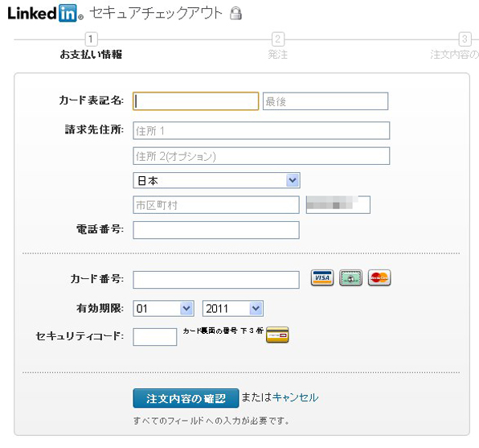Click the 住所 1 address field
This screenshot has width=479, height=448.
pyautogui.click(x=261, y=130)
